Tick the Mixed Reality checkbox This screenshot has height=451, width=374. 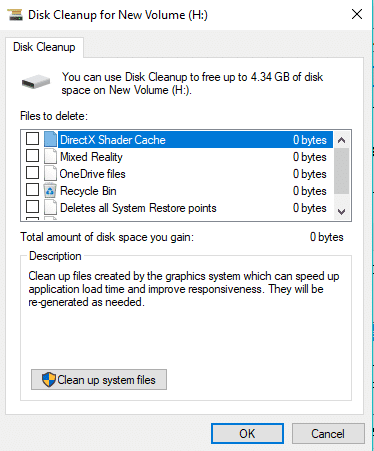pyautogui.click(x=32, y=156)
